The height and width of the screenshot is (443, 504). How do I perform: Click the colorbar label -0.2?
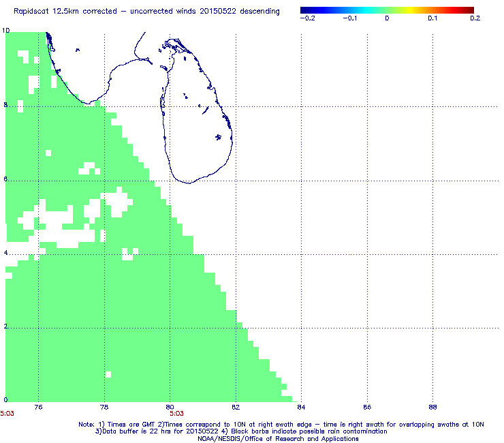point(307,18)
